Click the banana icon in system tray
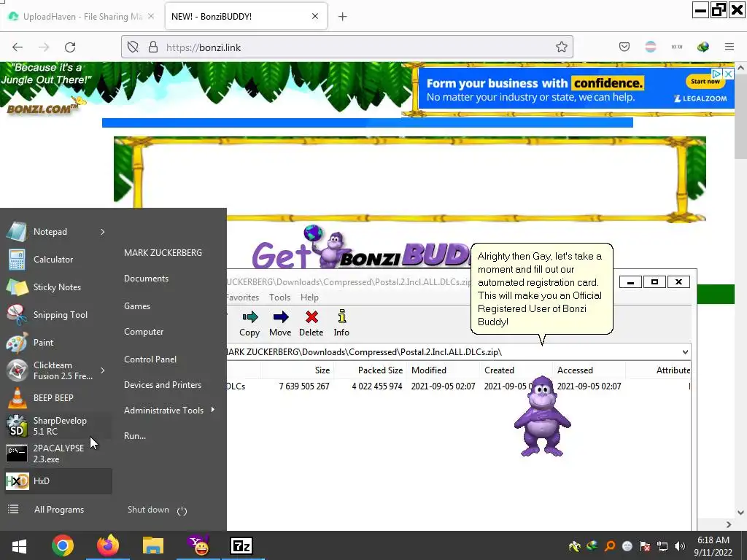Image resolution: width=747 pixels, height=560 pixels. pyautogui.click(x=575, y=546)
